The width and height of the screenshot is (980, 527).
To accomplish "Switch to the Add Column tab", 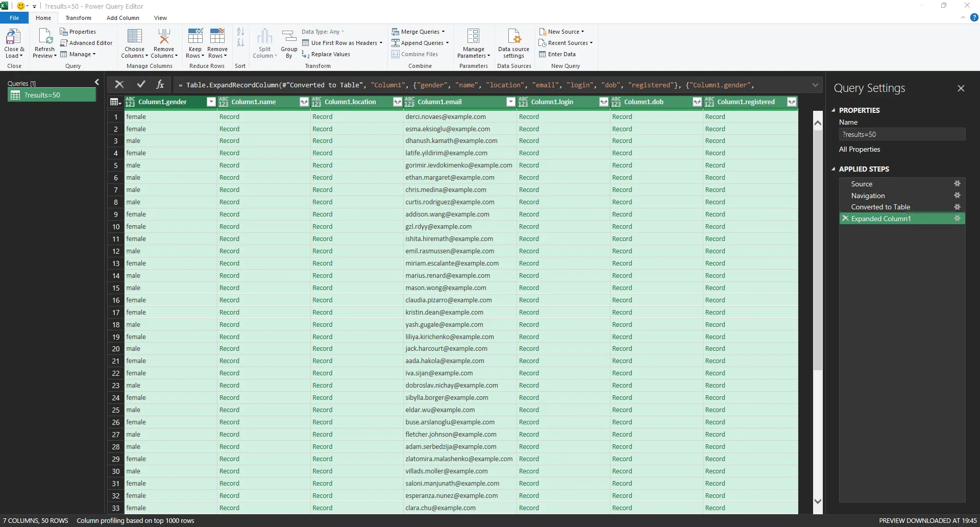I will [123, 18].
